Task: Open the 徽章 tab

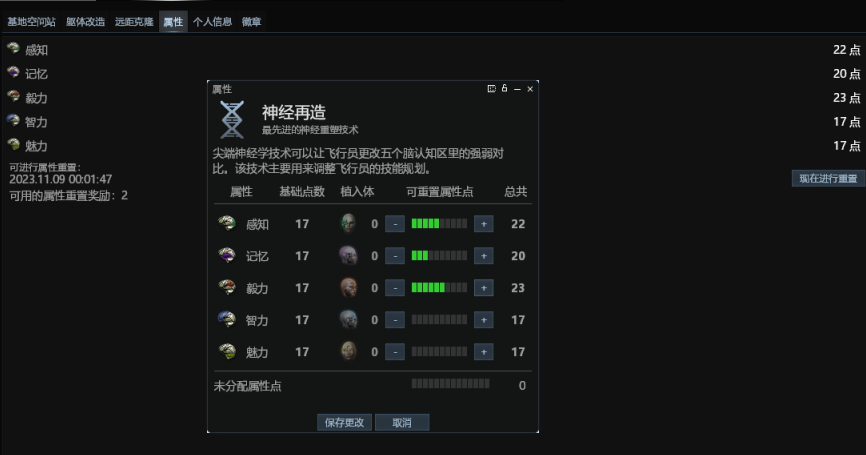Action: [251, 22]
